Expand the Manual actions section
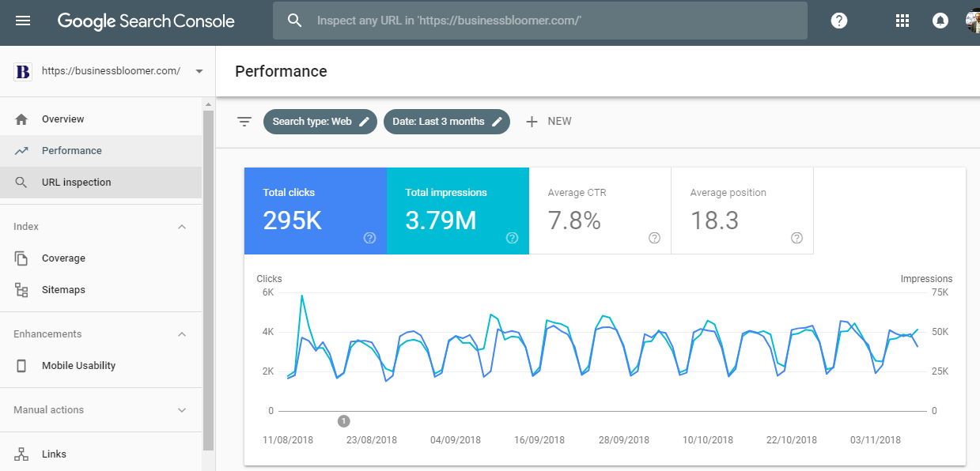This screenshot has height=471, width=980. (x=182, y=410)
